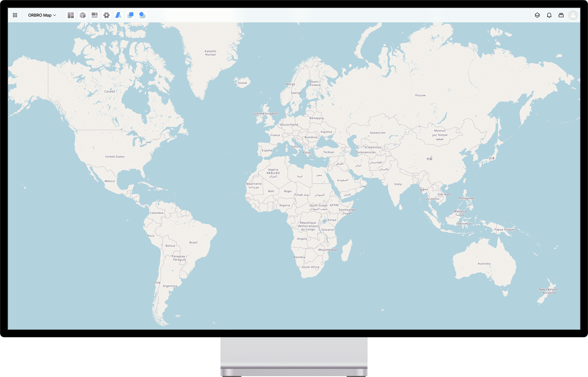Open the user profile avatar
This screenshot has height=377, width=588.
573,15
